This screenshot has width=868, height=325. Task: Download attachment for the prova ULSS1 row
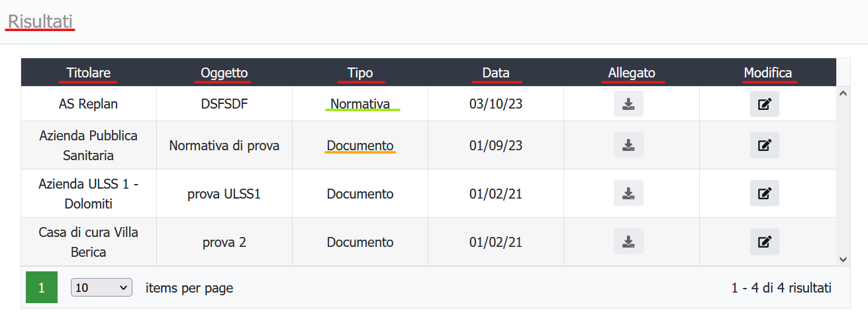628,193
